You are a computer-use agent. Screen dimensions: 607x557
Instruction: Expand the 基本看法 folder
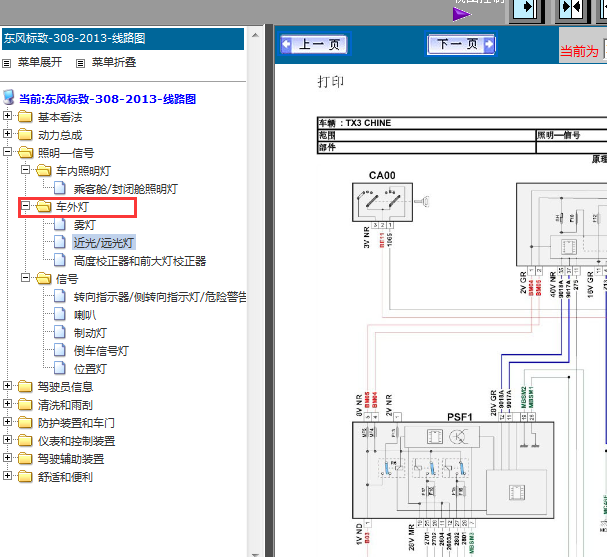7,115
